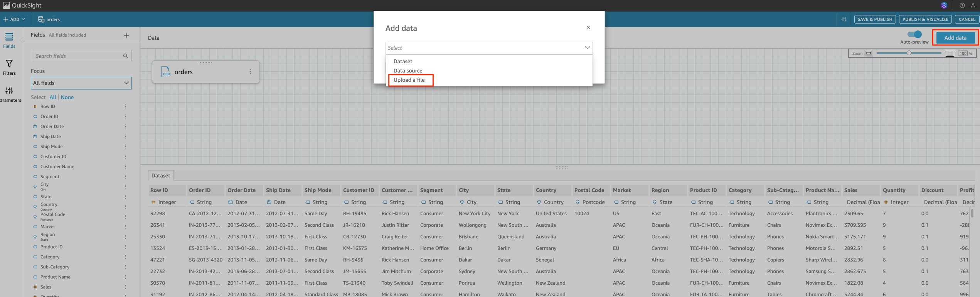
Task: Click the search magnifier in Search fields
Action: (x=125, y=56)
